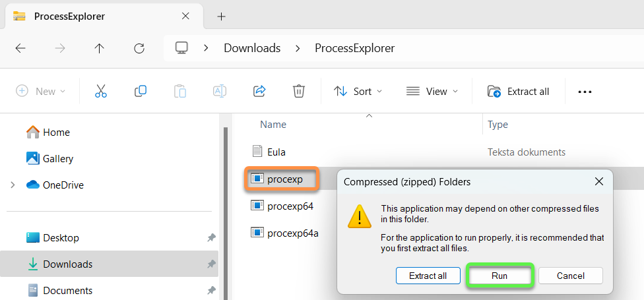Select the Eula file name
The width and height of the screenshot is (644, 300).
[276, 152]
